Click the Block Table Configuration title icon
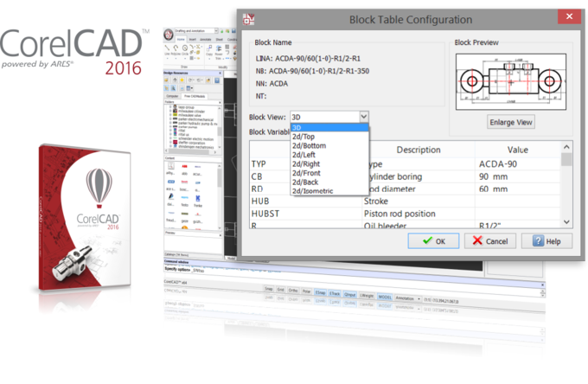This screenshot has width=588, height=384. [x=248, y=19]
